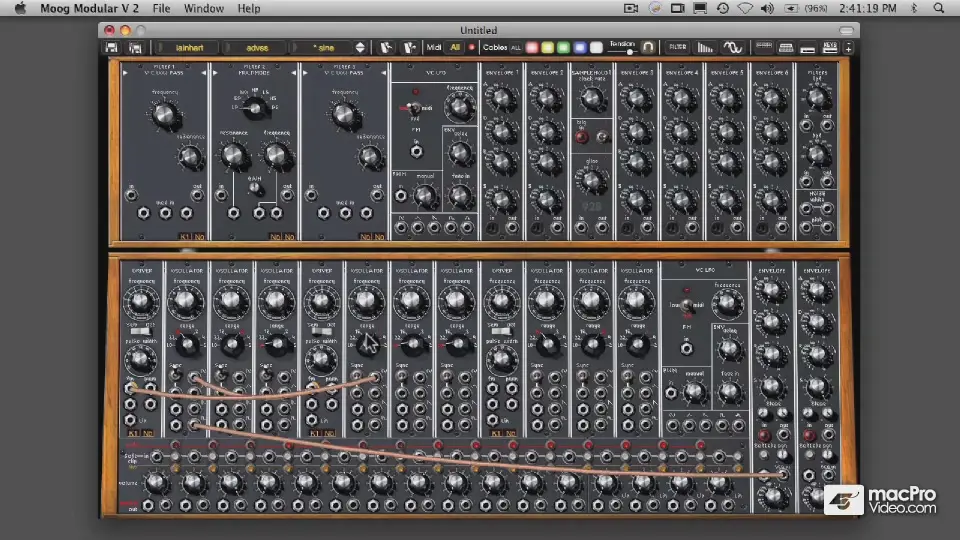Screen dimensions: 960x540
Task: Open the Window menu
Action: pyautogui.click(x=204, y=8)
